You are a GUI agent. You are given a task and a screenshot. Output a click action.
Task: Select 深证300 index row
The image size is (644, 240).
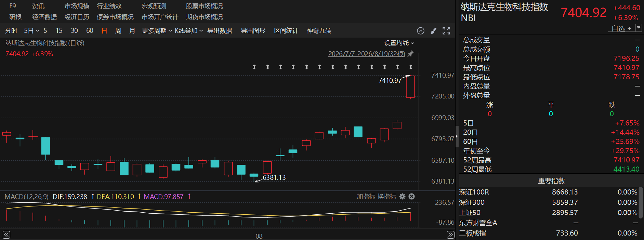point(549,202)
